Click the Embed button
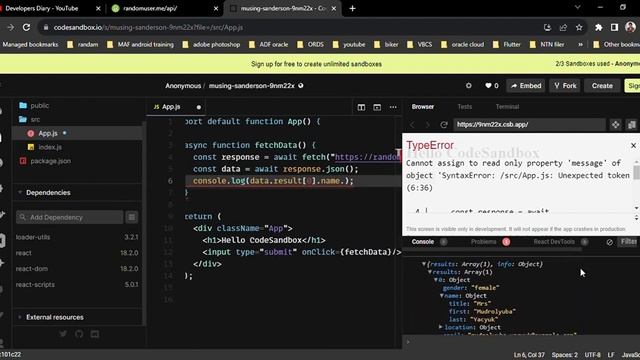The width and height of the screenshot is (640, 360). (526, 86)
